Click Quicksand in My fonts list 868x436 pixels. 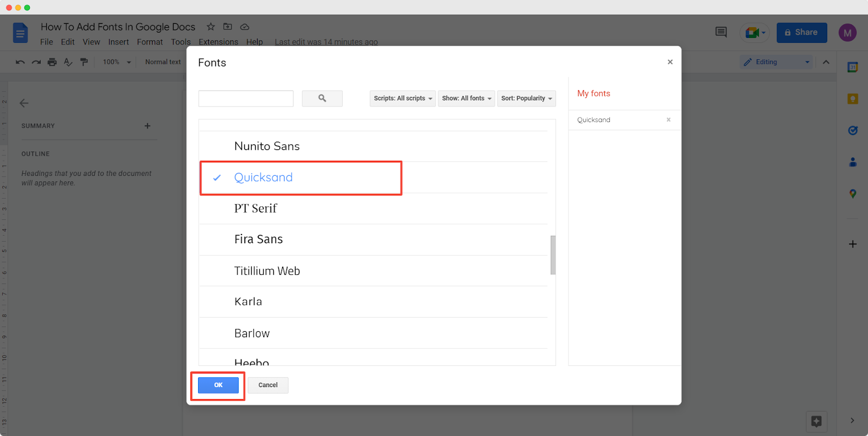click(593, 120)
